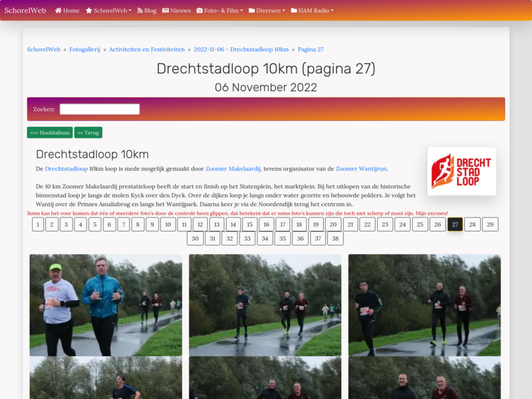Click the <<< Hoofdalbum button

(x=50, y=132)
